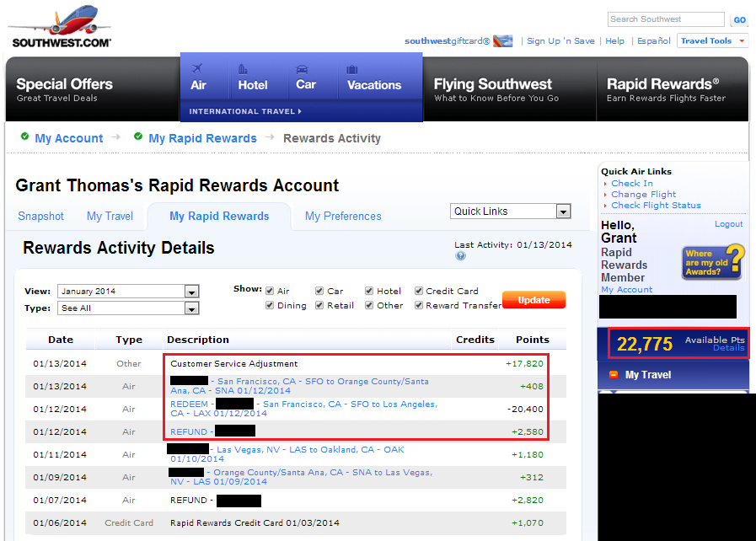
Task: Expand the Quick Links dropdown
Action: [511, 212]
